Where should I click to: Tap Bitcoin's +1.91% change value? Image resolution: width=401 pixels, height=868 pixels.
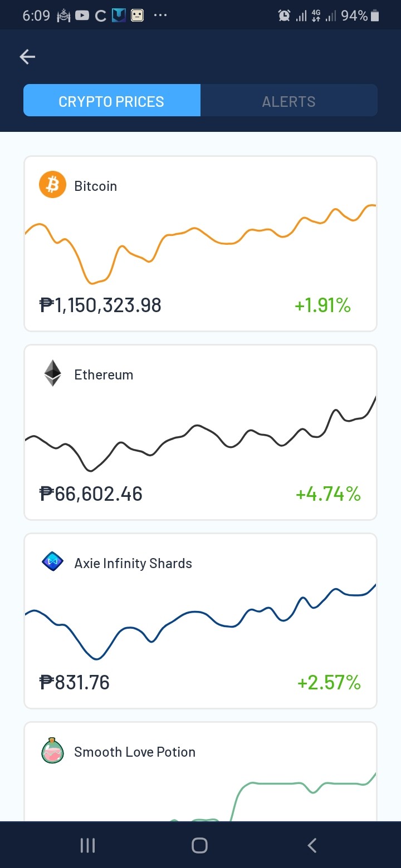tap(322, 305)
